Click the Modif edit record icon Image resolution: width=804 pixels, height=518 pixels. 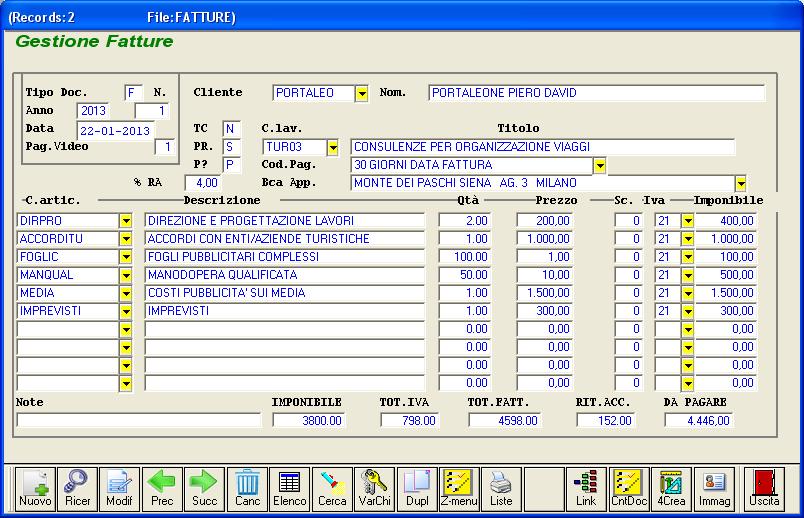119,489
